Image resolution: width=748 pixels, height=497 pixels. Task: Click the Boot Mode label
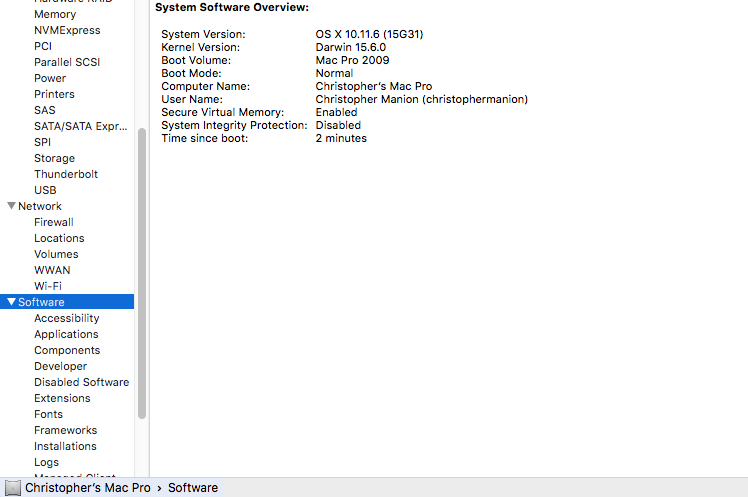click(191, 73)
